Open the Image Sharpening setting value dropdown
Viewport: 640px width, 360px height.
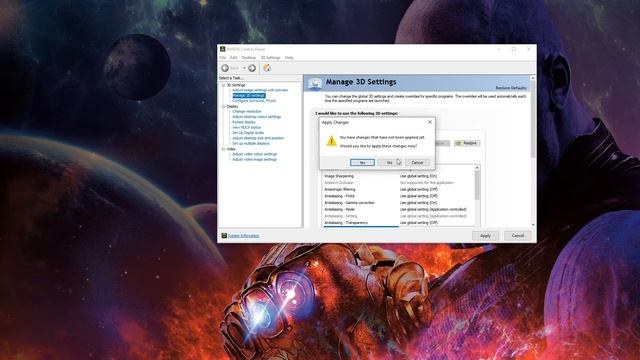(418, 176)
